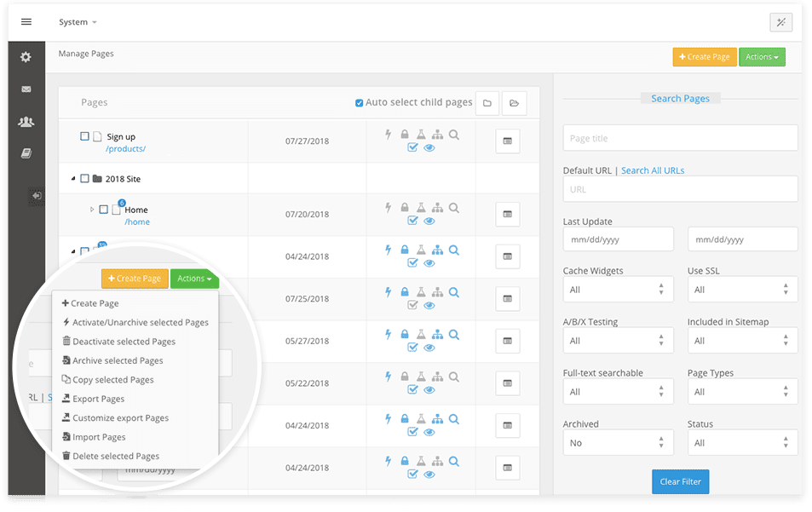Open the hamburger navigation menu
Viewport: 812px width, 512px height.
tap(26, 22)
